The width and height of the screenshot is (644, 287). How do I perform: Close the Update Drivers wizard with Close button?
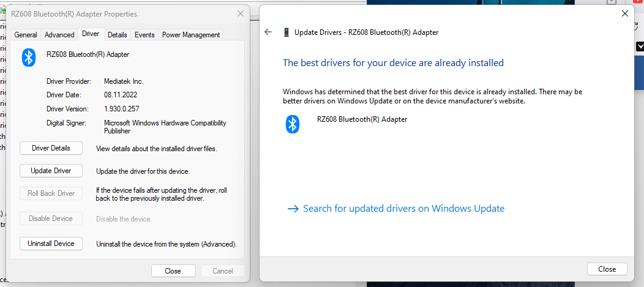607,269
